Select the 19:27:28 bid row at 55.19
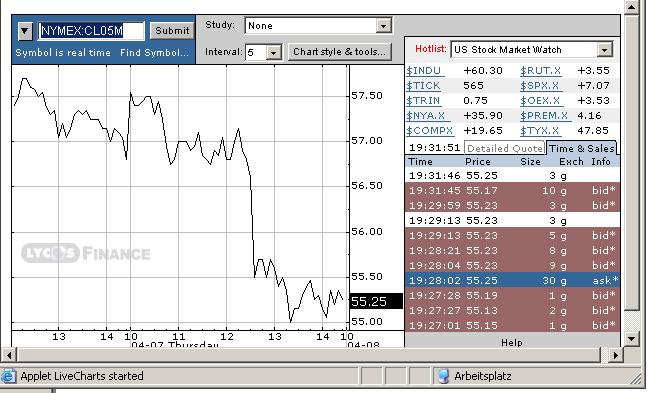 512,295
